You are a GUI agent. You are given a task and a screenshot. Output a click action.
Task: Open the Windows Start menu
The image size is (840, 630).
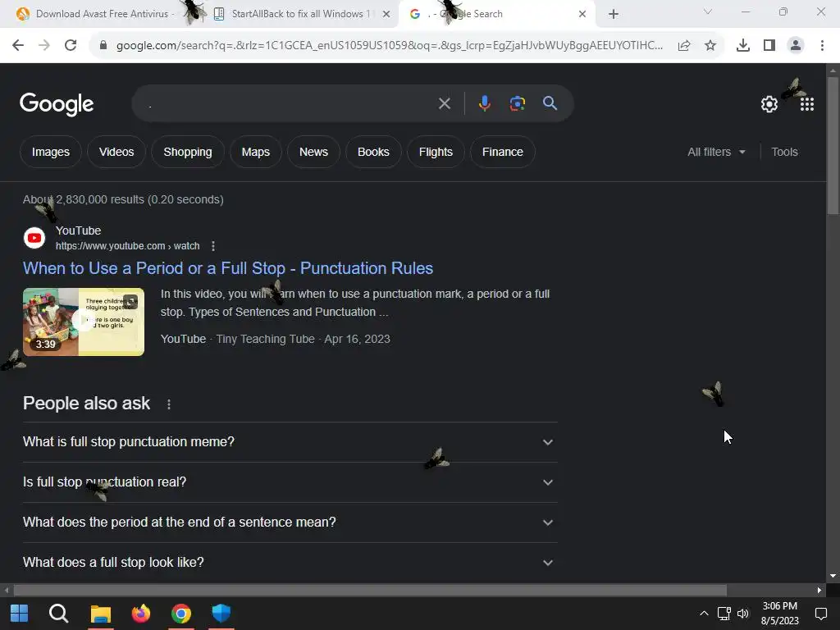pos(20,614)
